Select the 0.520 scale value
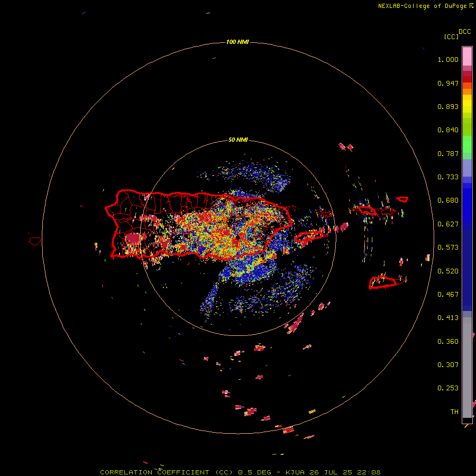Viewport: 476px width, 476px height. coord(448,271)
